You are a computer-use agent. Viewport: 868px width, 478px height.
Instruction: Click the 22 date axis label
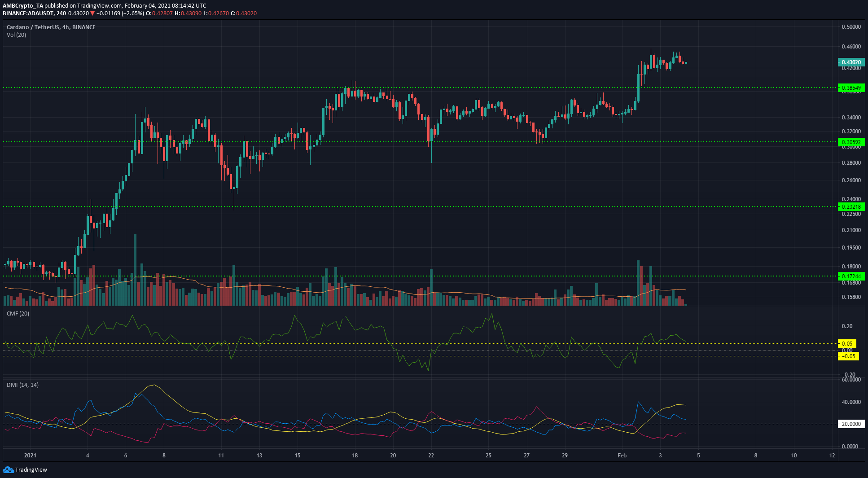click(431, 456)
